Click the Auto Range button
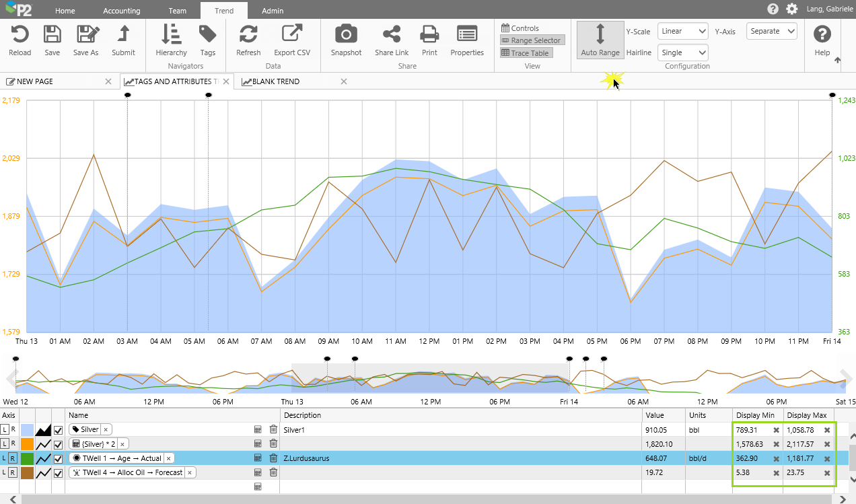The image size is (856, 504). click(600, 40)
